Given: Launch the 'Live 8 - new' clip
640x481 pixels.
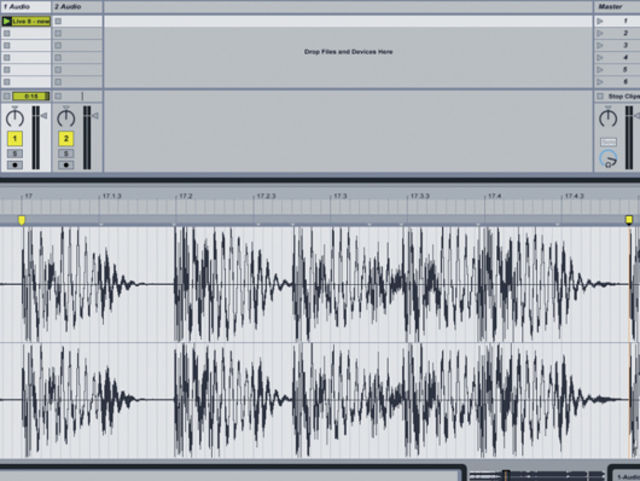Looking at the screenshot, I should 7,21.
